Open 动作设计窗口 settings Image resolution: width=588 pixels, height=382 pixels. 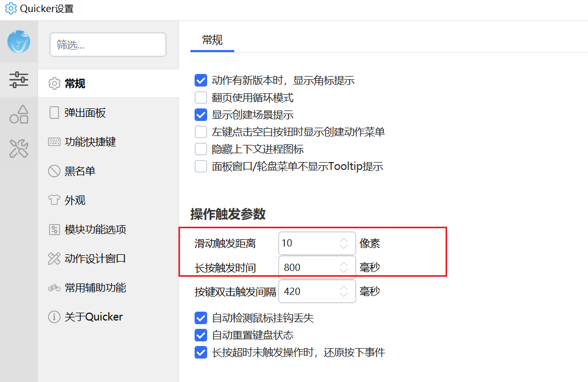pos(109,258)
